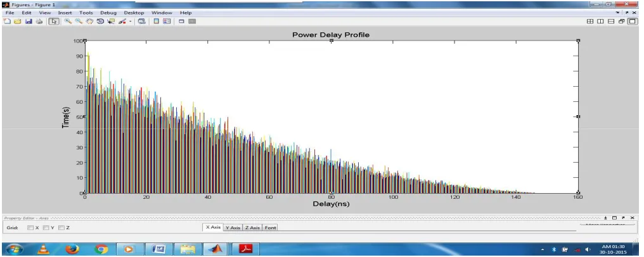Show hidden system tray icons
Viewport: 644px width, 257px height.
point(543,249)
